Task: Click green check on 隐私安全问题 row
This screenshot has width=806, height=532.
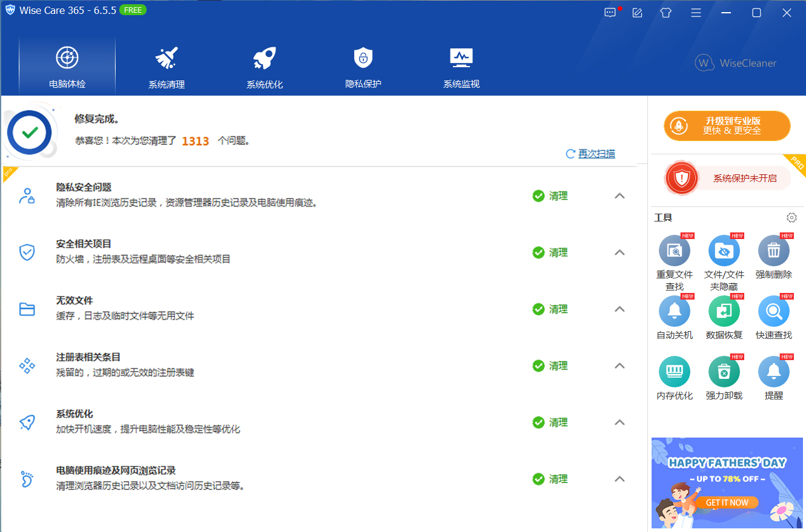Action: (538, 196)
